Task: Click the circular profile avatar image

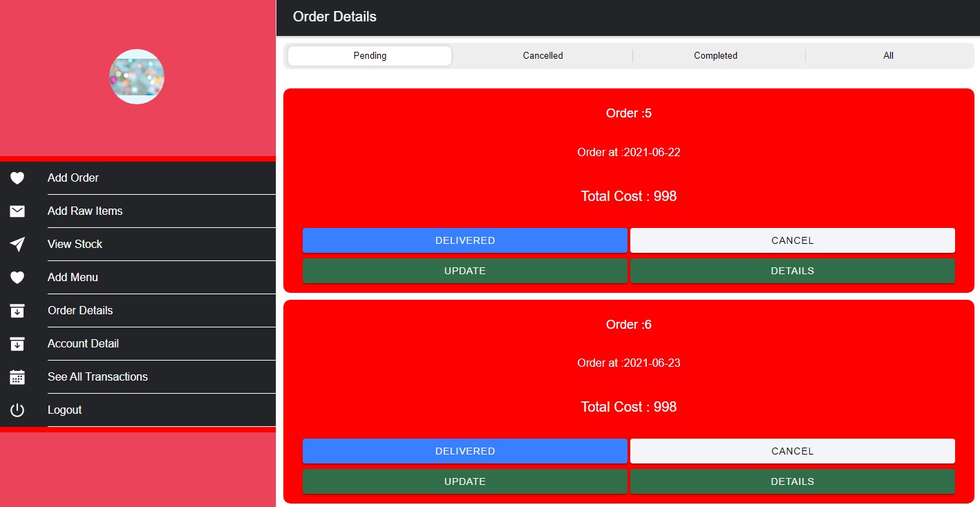Action: [x=137, y=77]
